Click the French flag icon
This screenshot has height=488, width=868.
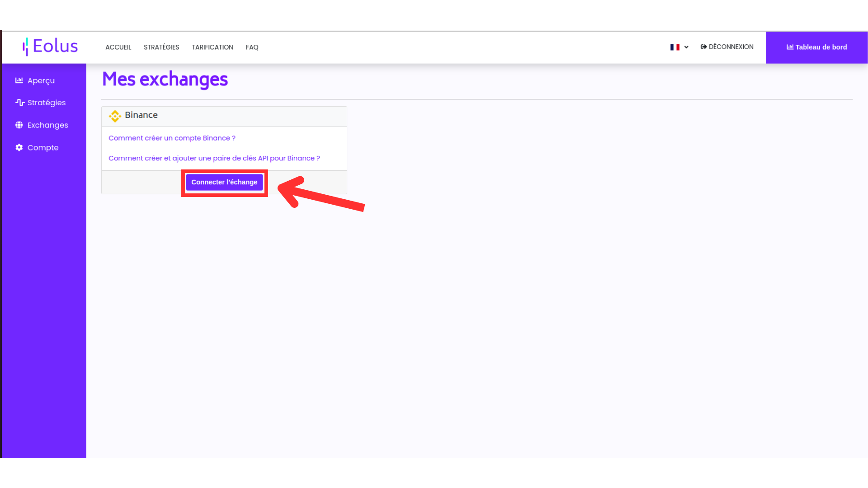point(675,47)
